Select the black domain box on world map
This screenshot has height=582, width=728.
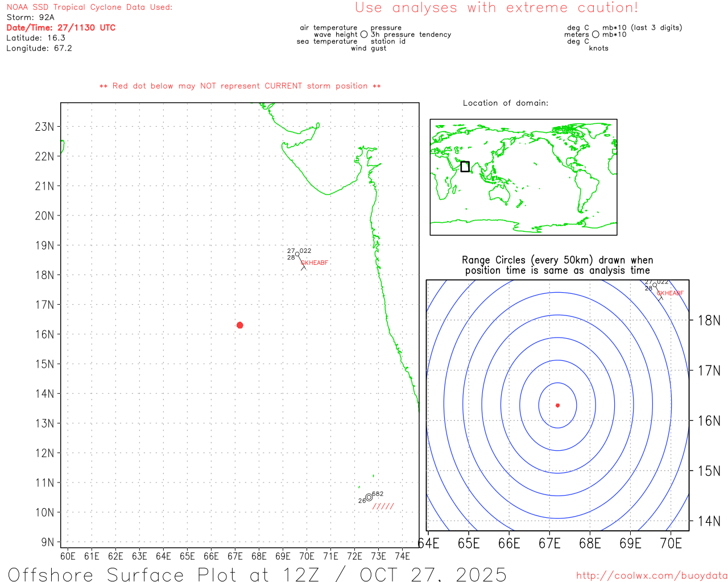click(465, 167)
